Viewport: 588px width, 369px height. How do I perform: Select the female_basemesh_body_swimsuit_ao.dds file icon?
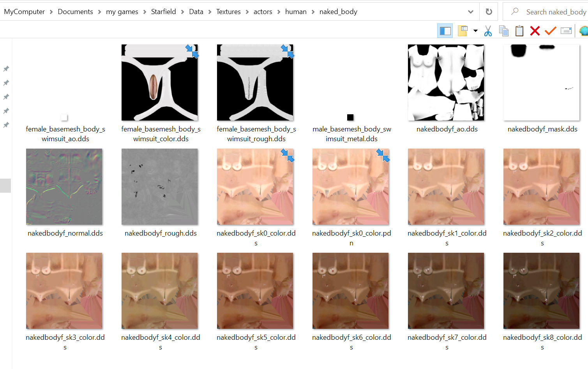click(x=64, y=117)
